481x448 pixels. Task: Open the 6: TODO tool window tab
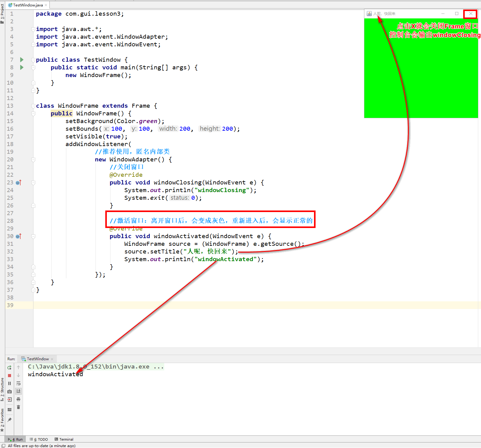pos(39,439)
